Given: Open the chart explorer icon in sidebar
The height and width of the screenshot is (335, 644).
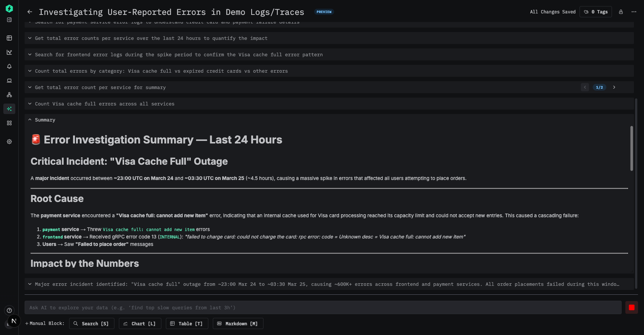Looking at the screenshot, I should (9, 52).
